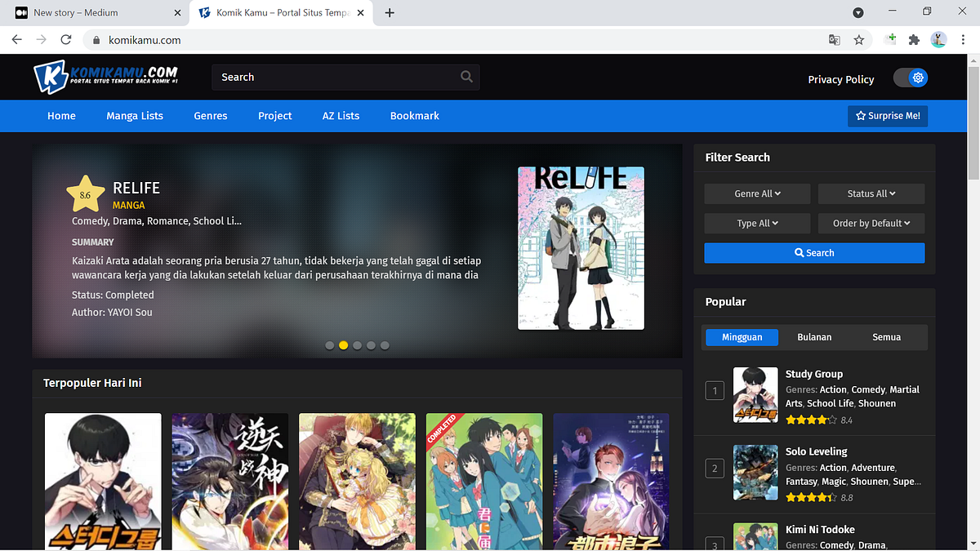Open a new tab with plus button
This screenshot has height=551, width=980.
pyautogui.click(x=390, y=12)
